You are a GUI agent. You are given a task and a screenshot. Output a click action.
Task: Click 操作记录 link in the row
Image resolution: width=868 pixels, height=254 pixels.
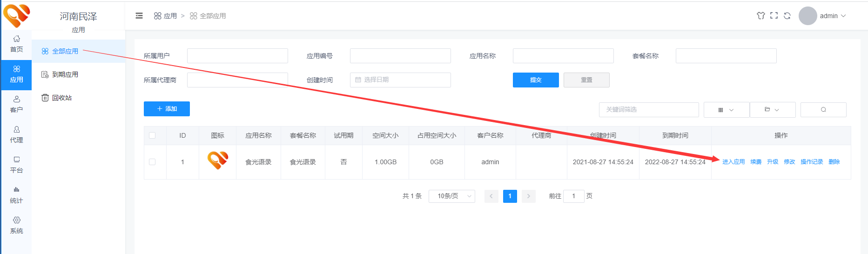pos(812,162)
